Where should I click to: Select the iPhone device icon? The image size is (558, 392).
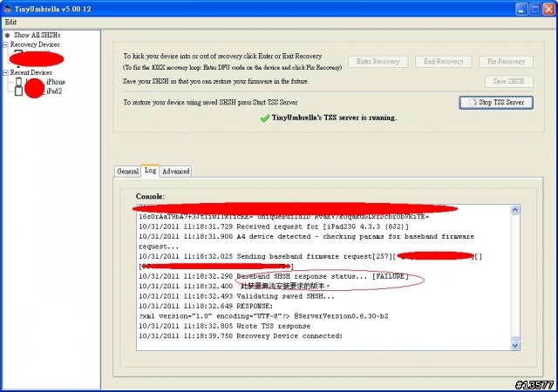coord(19,82)
